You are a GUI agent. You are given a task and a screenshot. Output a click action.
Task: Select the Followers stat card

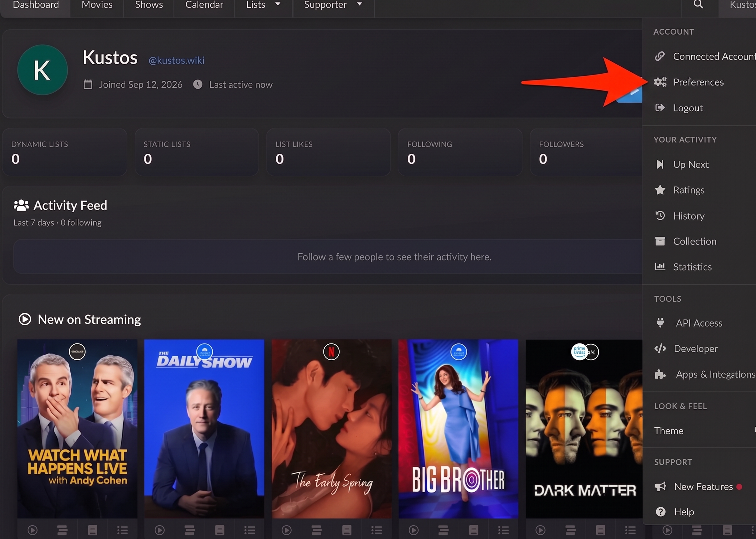[586, 152]
